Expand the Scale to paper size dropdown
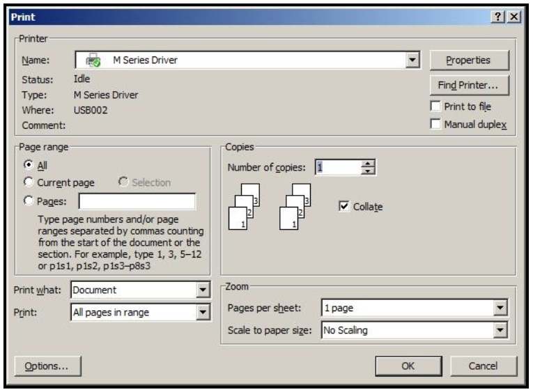Screen dimensions: 533x392 pyautogui.click(x=500, y=330)
